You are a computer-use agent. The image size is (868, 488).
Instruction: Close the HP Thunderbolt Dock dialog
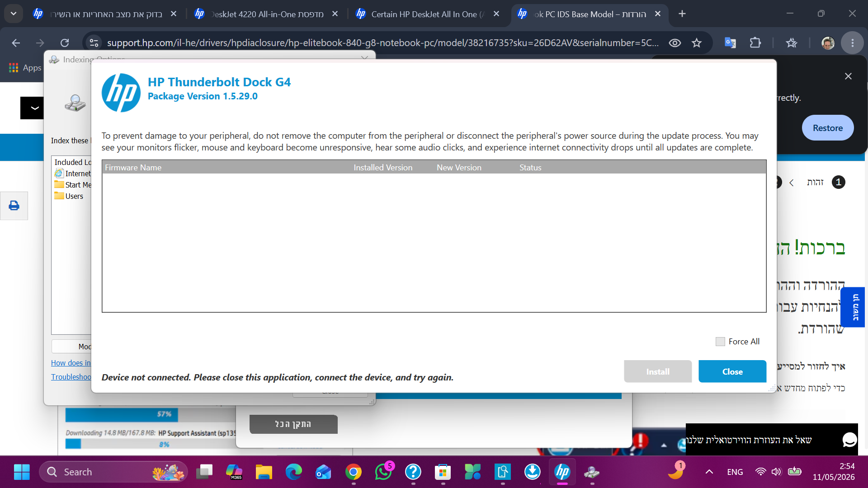point(732,371)
